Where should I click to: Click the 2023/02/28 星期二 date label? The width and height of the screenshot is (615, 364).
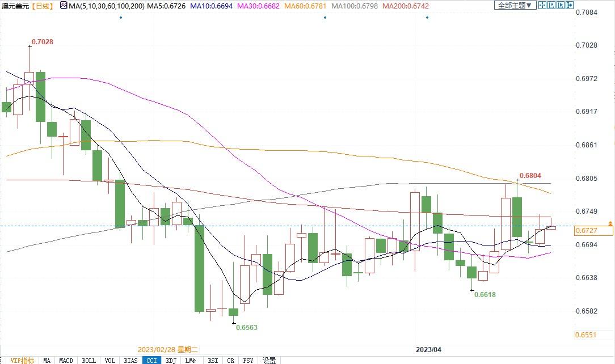168,349
